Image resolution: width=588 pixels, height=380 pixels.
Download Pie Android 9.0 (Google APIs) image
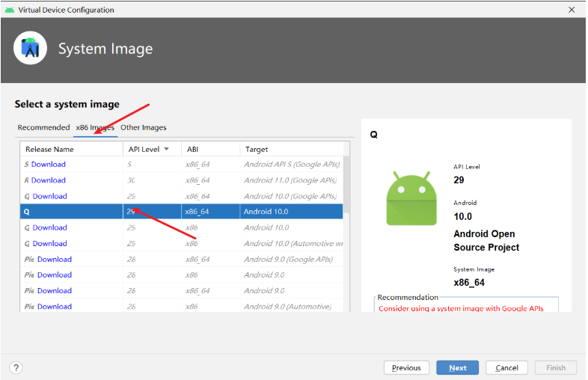pyautogui.click(x=55, y=260)
